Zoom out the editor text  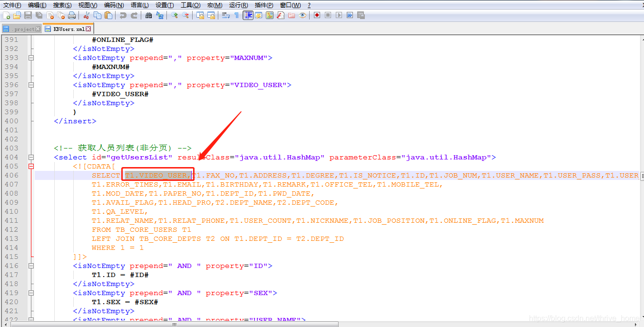coord(185,15)
